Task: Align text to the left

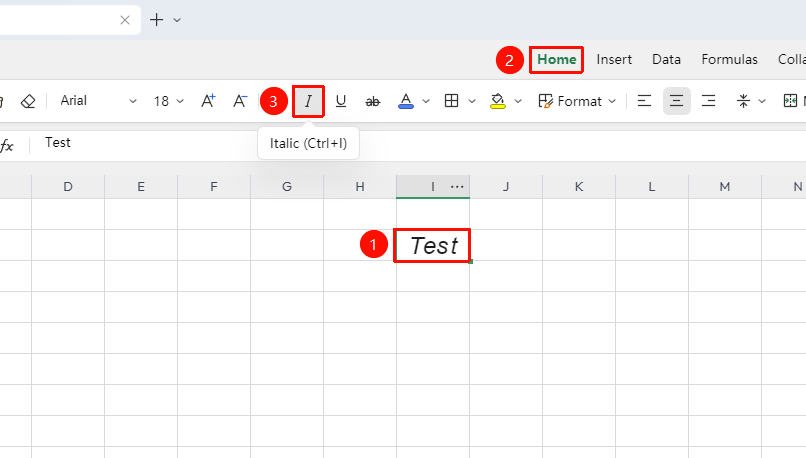Action: 644,101
